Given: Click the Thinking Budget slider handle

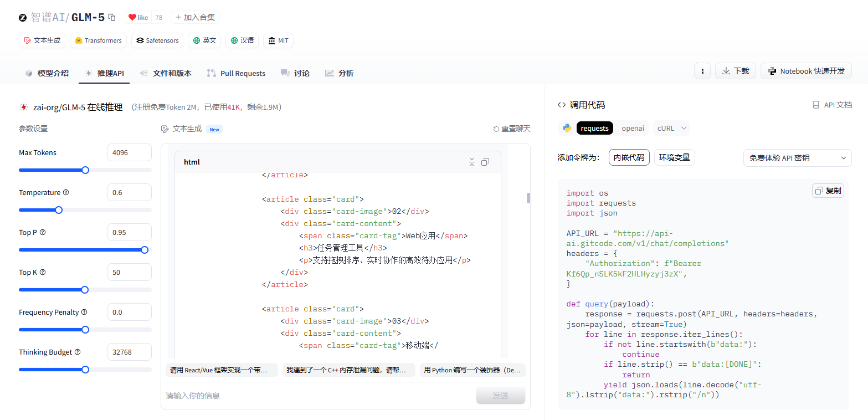Looking at the screenshot, I should coord(85,370).
